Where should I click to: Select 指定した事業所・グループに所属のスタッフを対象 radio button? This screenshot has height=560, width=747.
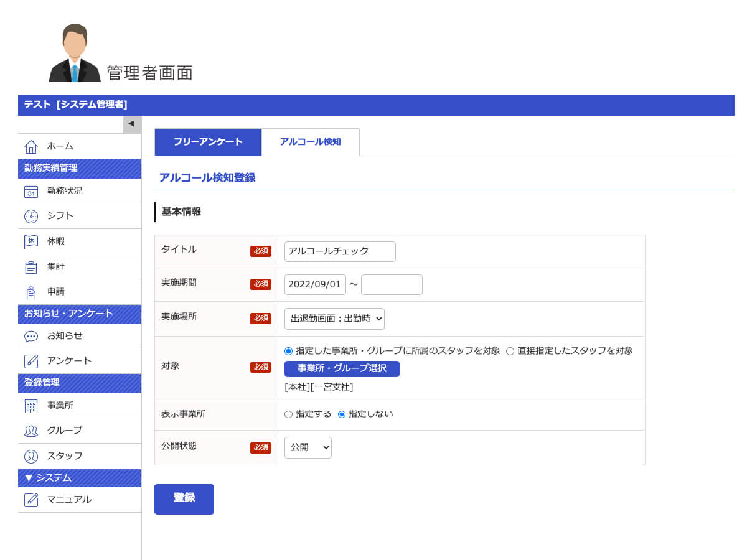point(288,351)
